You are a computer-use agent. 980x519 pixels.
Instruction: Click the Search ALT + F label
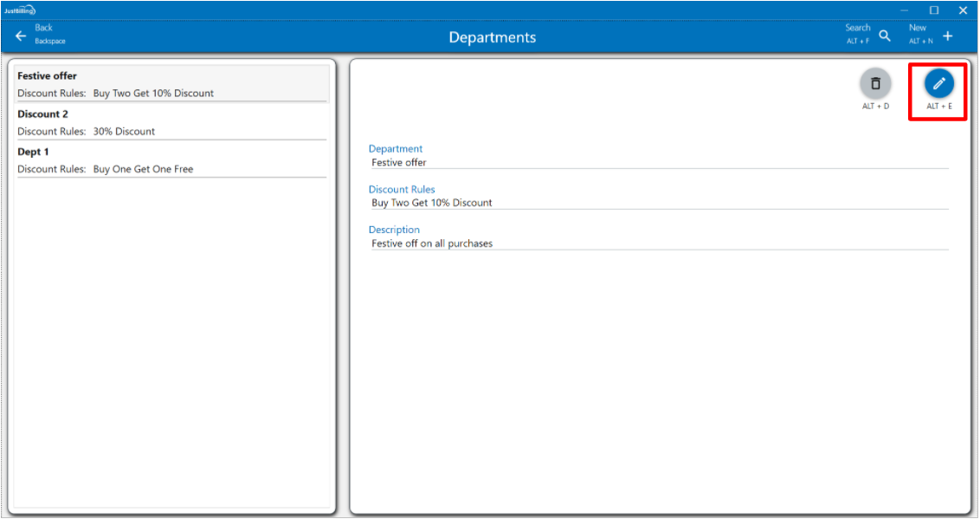858,35
